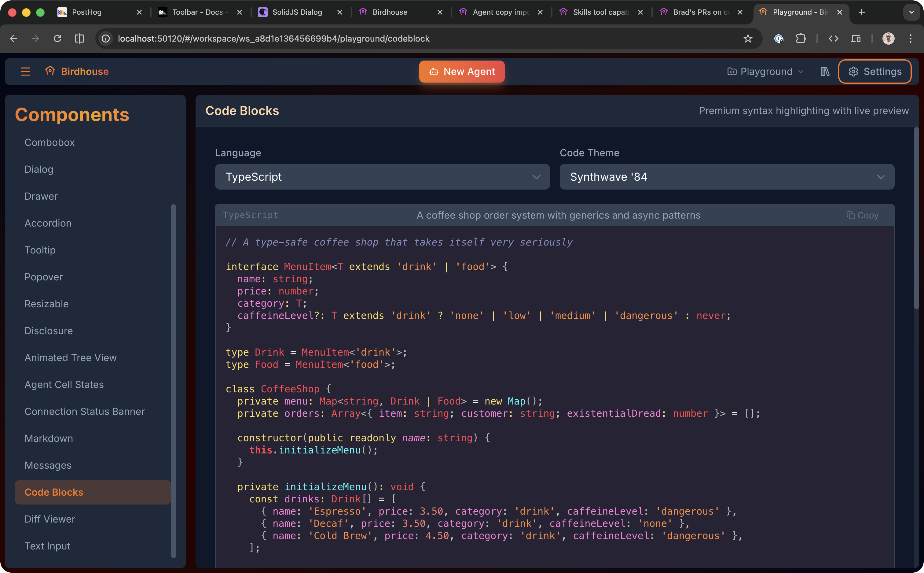This screenshot has width=924, height=573.
Task: Click the Birdhouse logo icon
Action: point(50,71)
